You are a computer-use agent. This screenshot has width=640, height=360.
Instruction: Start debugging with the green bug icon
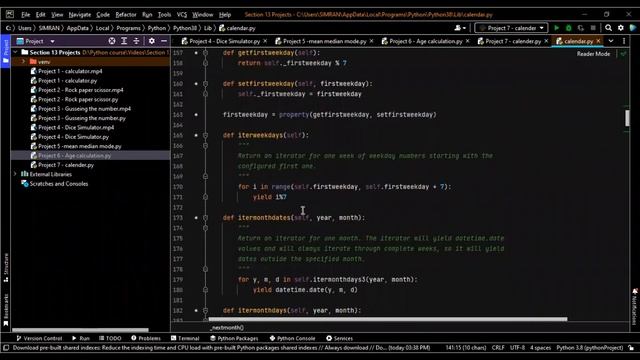[x=569, y=28]
